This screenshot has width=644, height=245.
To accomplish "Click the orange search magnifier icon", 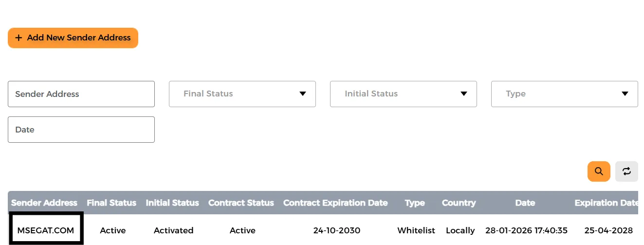I will [x=599, y=171].
